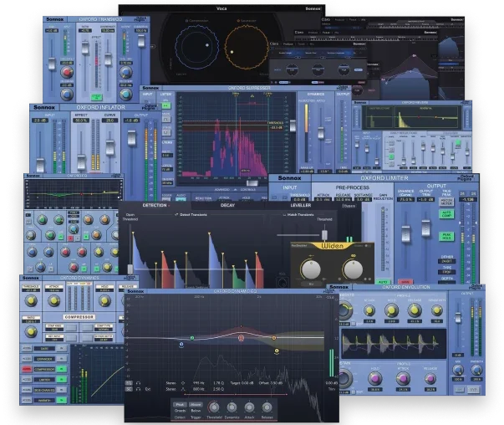
Task: Click the Envolution transients Attack knob
Action: pos(369,310)
